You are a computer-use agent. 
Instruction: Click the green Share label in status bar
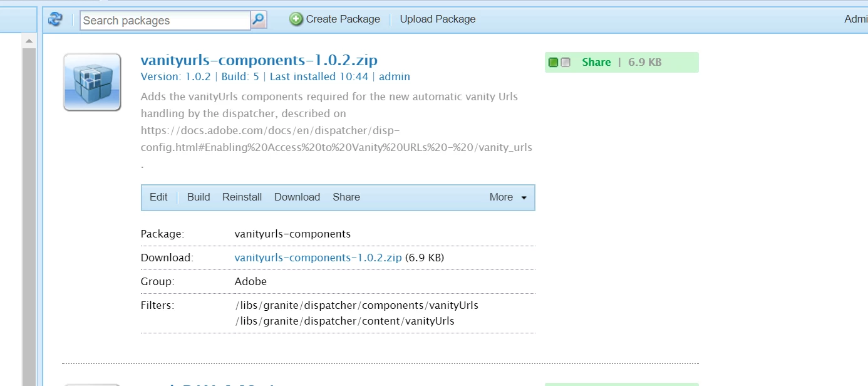click(596, 62)
